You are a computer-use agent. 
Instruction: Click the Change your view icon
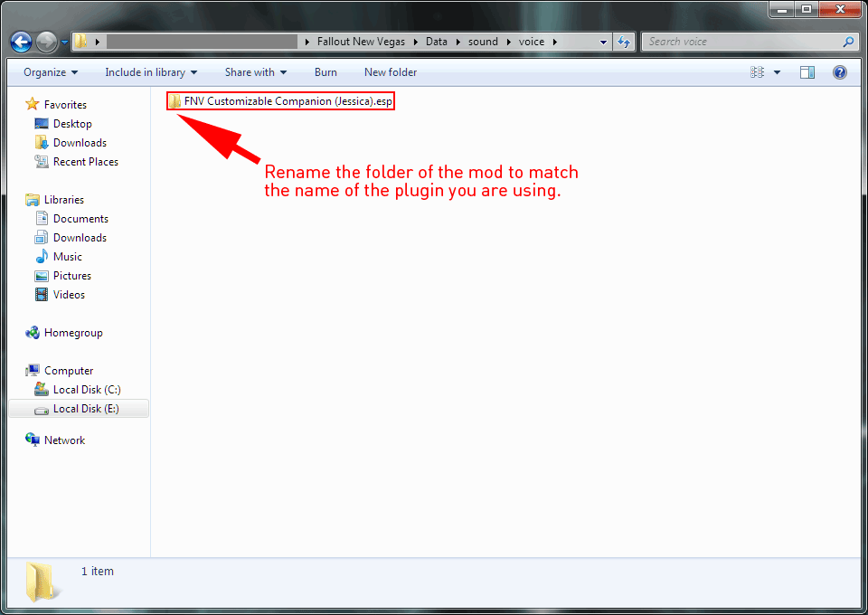tap(757, 72)
